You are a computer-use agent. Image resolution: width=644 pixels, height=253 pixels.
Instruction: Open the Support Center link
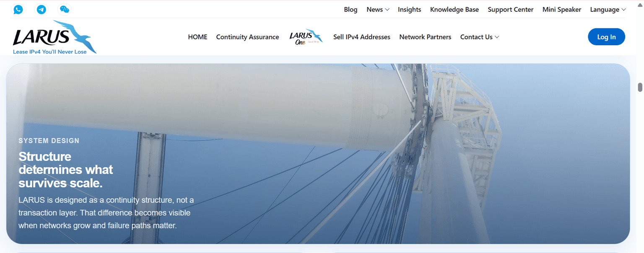pyautogui.click(x=511, y=9)
